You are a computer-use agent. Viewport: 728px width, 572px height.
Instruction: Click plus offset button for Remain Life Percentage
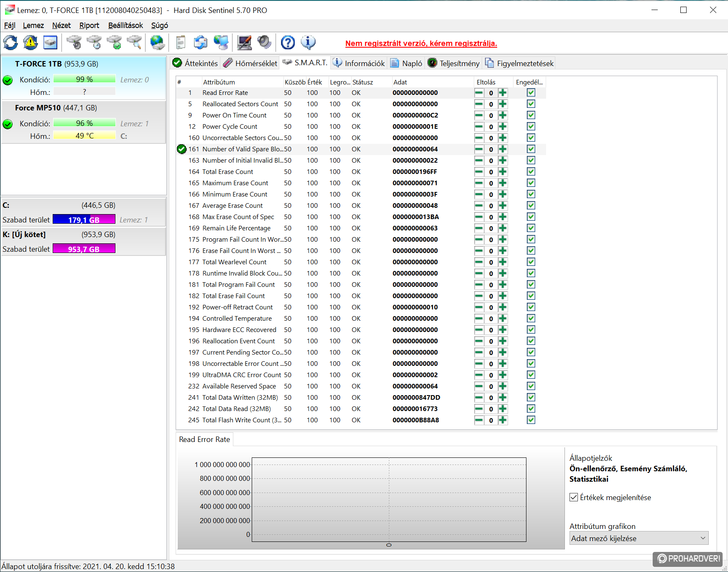point(503,228)
